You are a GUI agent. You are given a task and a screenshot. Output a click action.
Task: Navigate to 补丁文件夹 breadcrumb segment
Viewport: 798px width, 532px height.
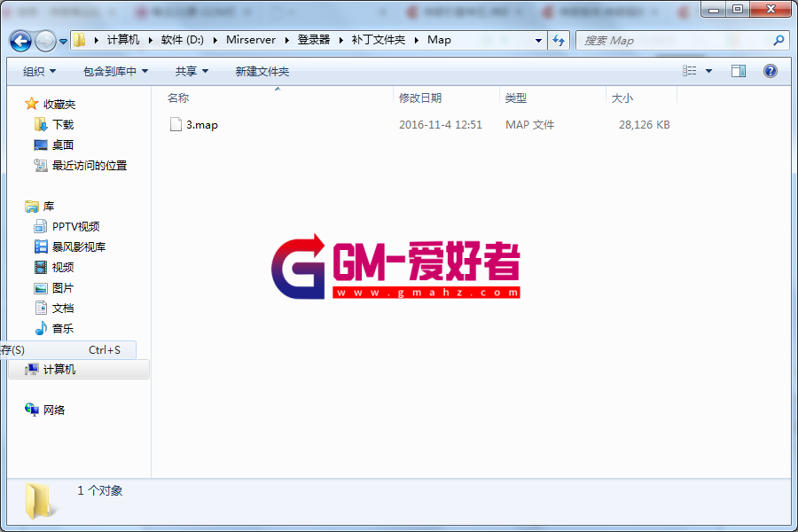(x=378, y=40)
